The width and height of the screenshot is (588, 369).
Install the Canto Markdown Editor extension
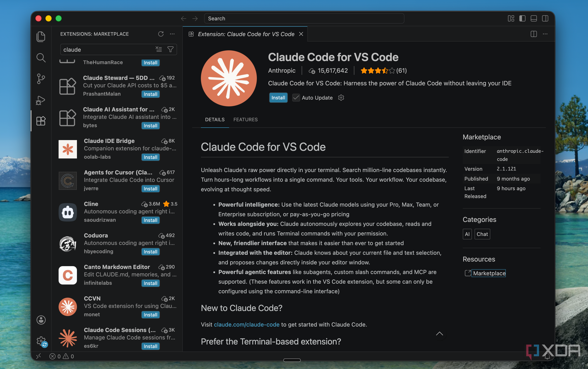150,283
